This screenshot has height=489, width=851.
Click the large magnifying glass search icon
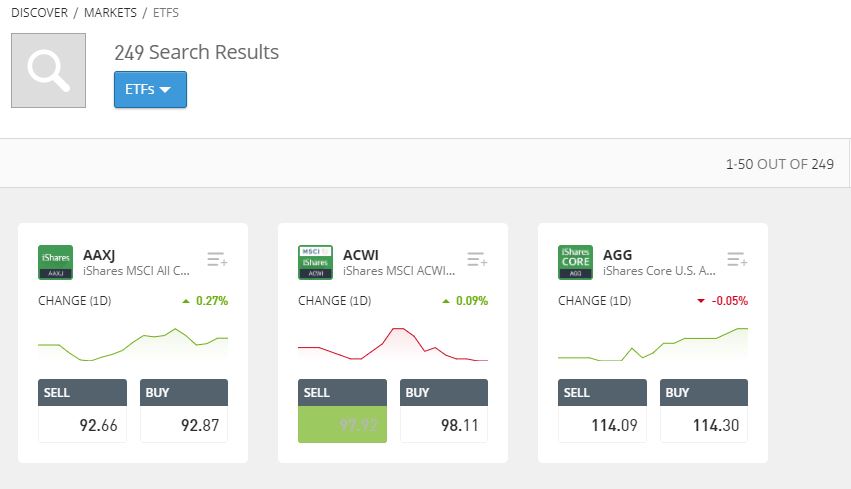(48, 71)
